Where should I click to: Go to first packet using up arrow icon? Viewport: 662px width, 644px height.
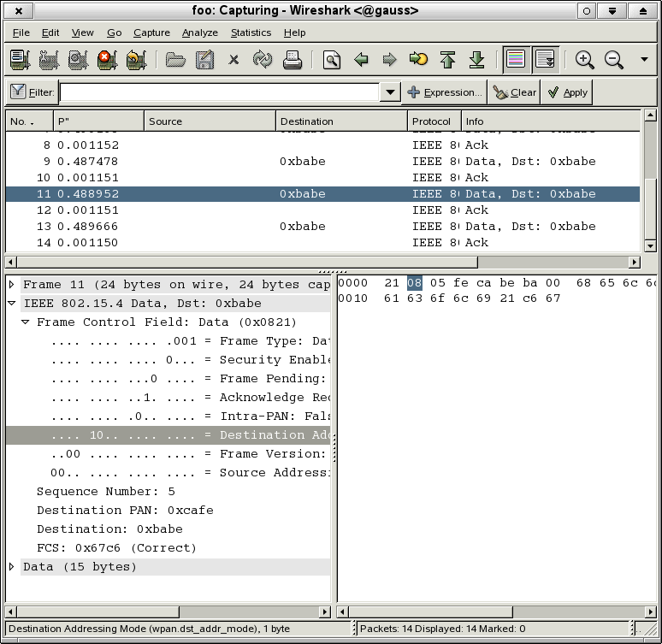point(447,60)
